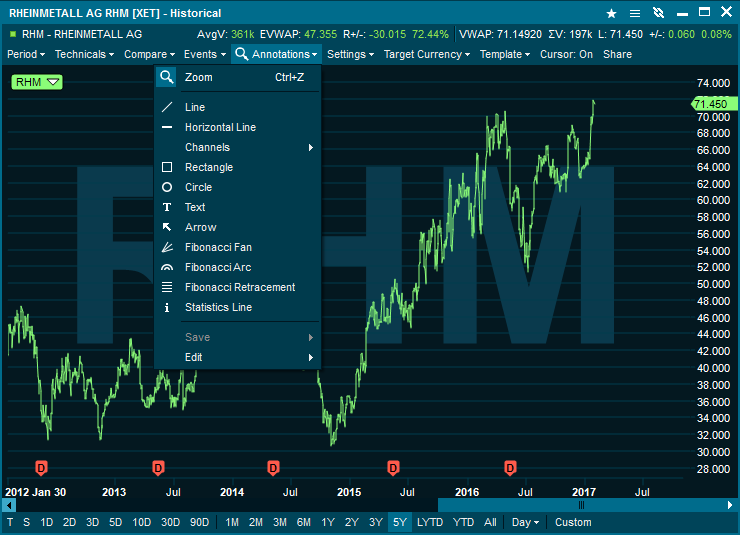
Task: Open the Settings dropdown
Action: click(x=351, y=54)
